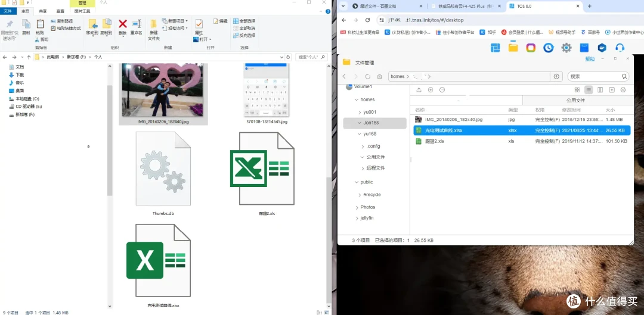Expand the yu001 folder in TOS tree
Screen dimensions: 644x315
coord(360,112)
